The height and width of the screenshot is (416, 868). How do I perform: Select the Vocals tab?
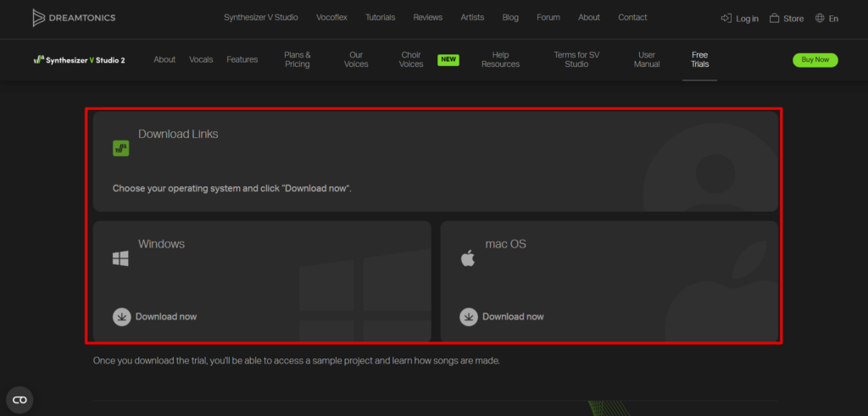(201, 60)
